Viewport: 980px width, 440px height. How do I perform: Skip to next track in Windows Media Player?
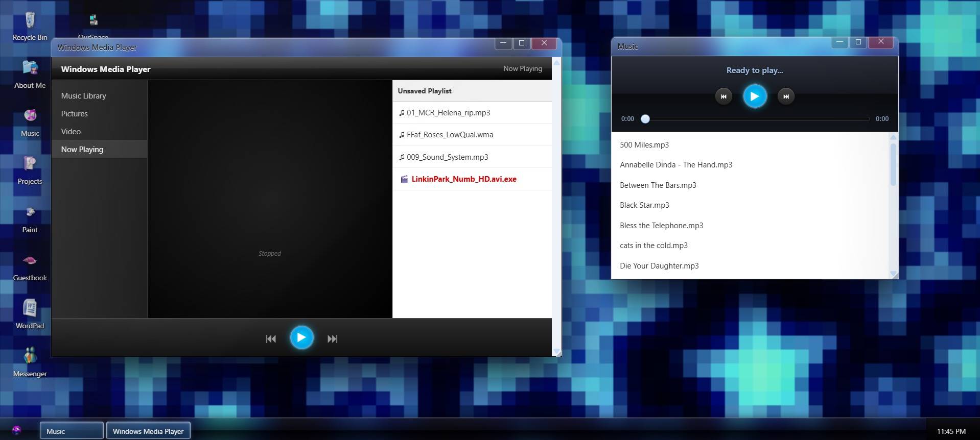pyautogui.click(x=332, y=338)
